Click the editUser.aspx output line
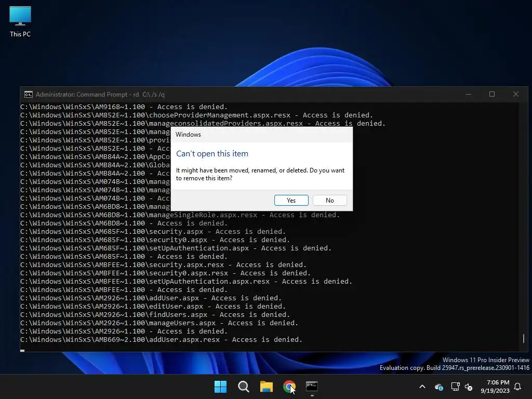This screenshot has height=399, width=532. click(153, 307)
